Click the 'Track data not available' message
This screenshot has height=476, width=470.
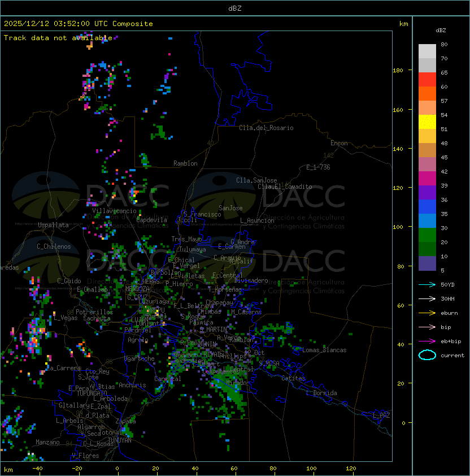pos(58,38)
